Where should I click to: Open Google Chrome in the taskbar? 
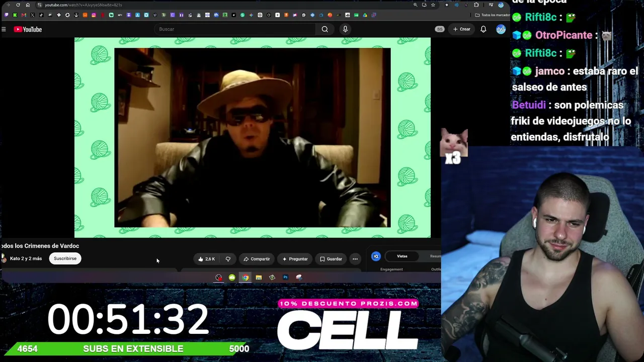coord(245,278)
